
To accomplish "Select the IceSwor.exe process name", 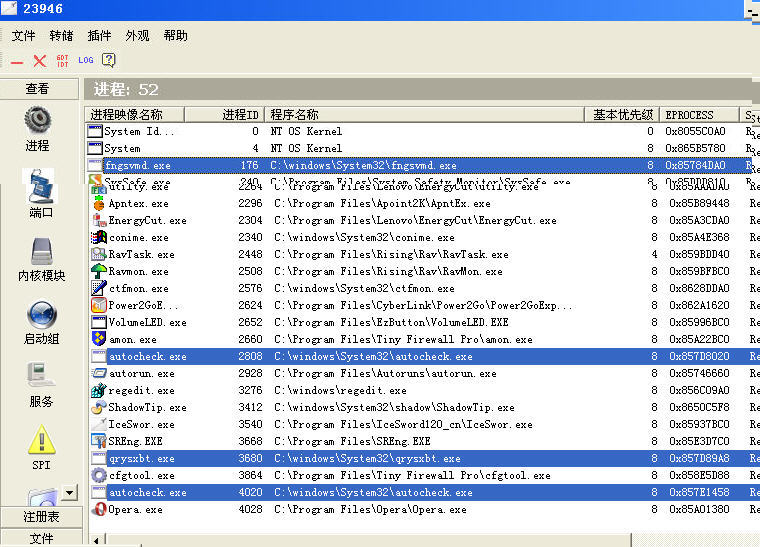I will [141, 424].
